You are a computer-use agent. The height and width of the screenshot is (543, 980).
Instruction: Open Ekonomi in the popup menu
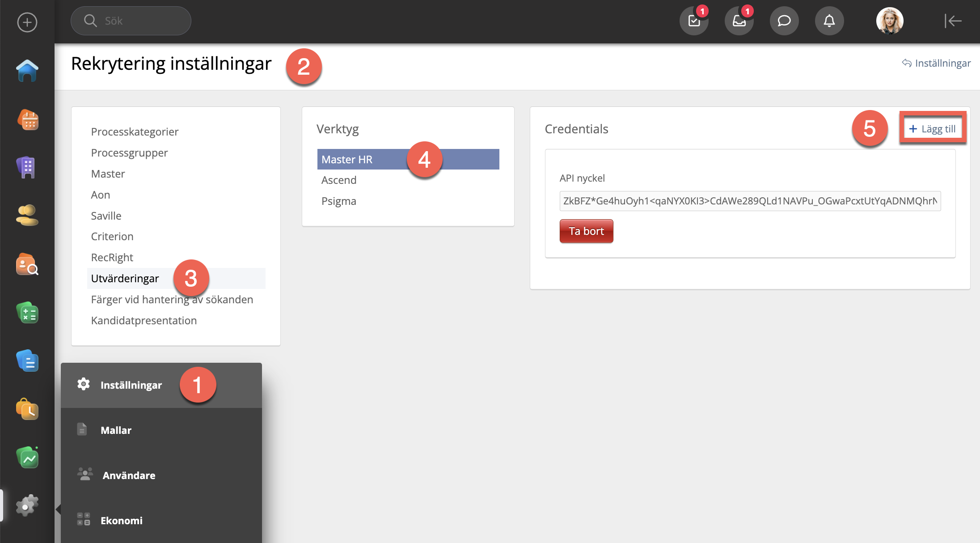click(161, 521)
